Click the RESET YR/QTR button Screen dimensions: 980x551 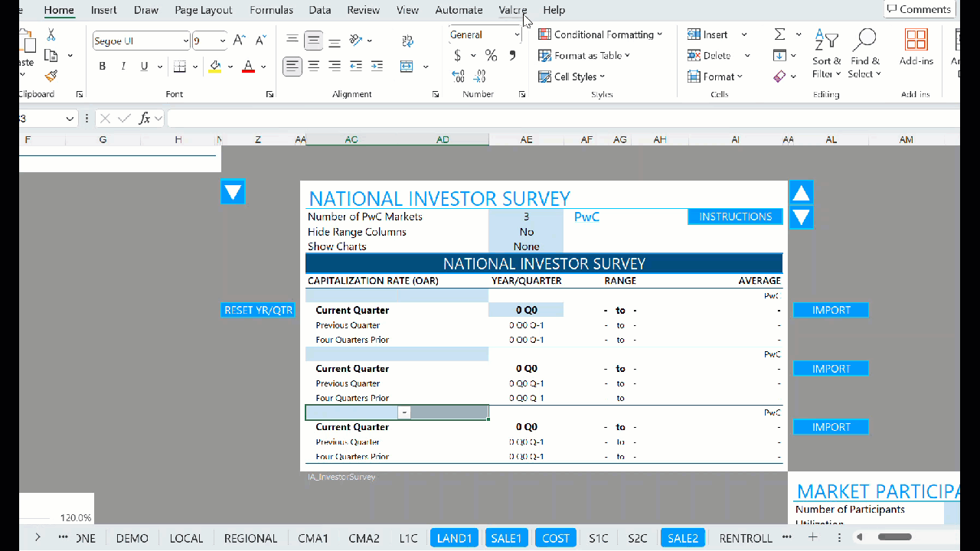[258, 310]
